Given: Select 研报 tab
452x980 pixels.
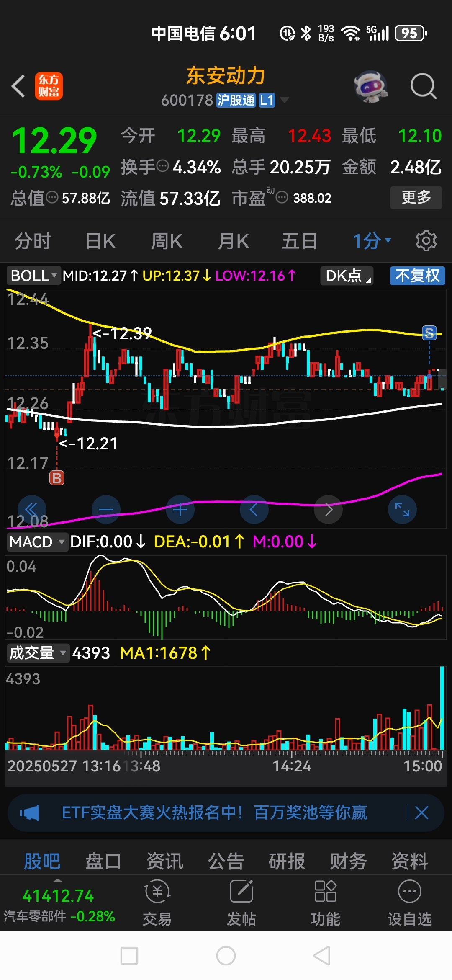Looking at the screenshot, I should pyautogui.click(x=287, y=861).
